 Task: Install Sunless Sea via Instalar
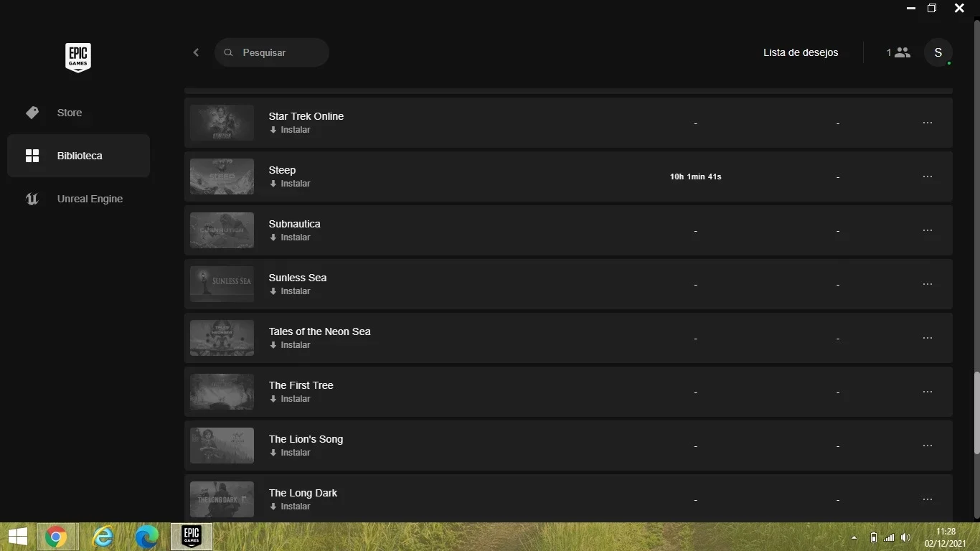pyautogui.click(x=290, y=291)
